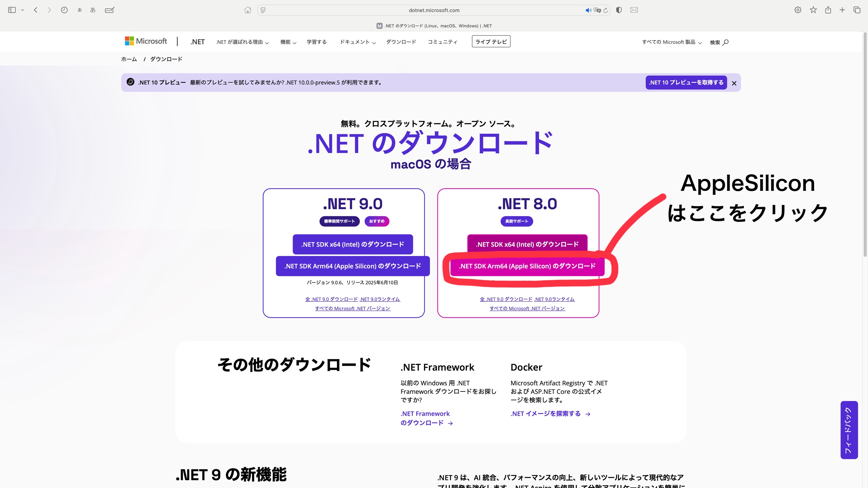Download .NET 8.0 SDK Arm64 (Apple Silicon)

point(527,266)
